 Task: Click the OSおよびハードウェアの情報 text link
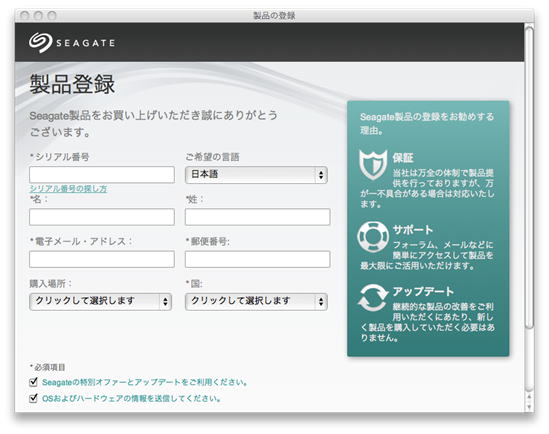click(x=131, y=398)
